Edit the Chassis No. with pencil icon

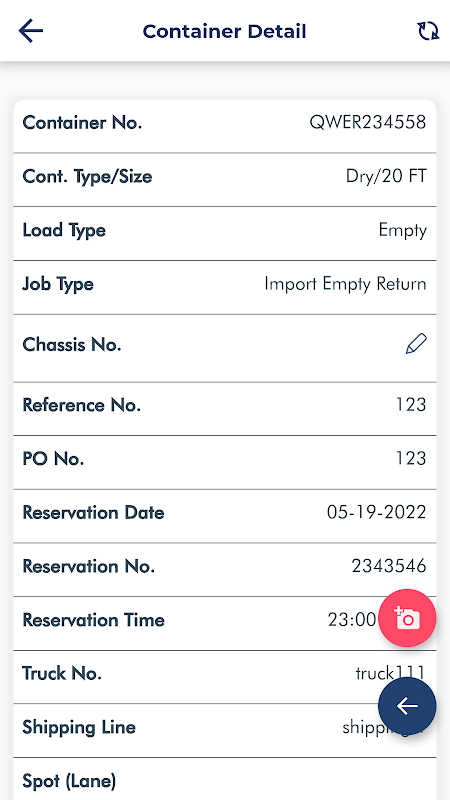[416, 344]
